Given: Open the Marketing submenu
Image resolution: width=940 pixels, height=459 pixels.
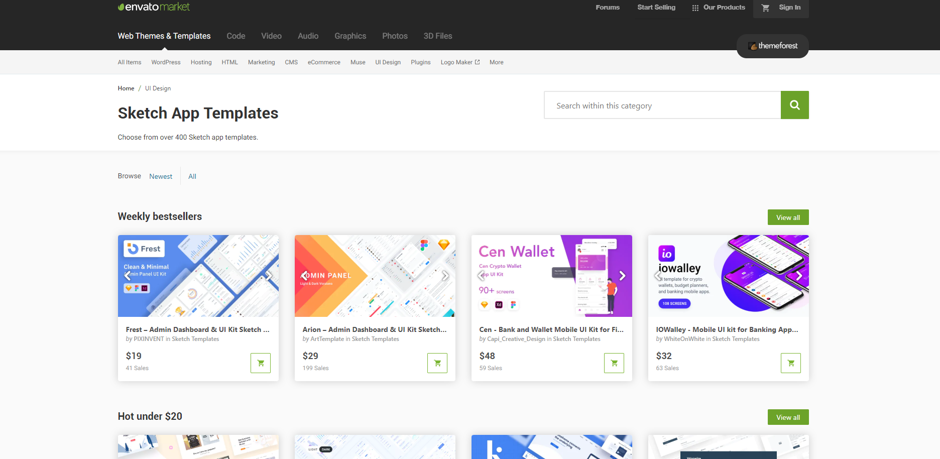Looking at the screenshot, I should (x=261, y=62).
